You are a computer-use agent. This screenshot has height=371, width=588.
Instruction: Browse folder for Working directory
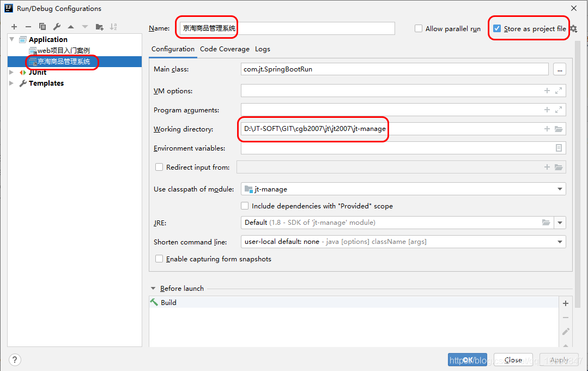pos(559,129)
